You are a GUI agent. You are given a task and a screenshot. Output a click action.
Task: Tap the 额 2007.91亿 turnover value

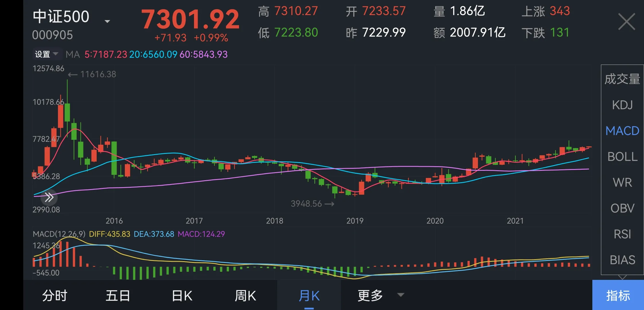coord(470,32)
